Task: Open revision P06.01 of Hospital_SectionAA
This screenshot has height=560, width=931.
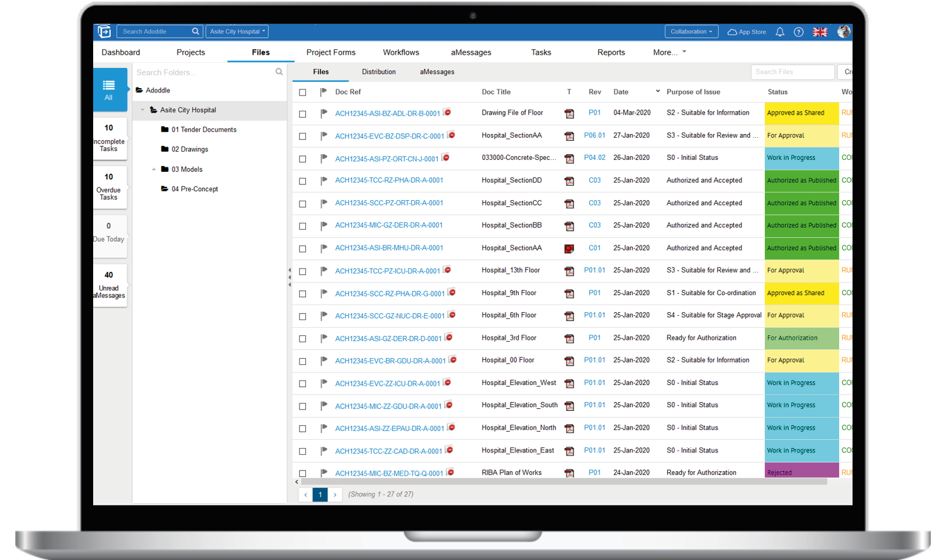Action: click(x=595, y=135)
